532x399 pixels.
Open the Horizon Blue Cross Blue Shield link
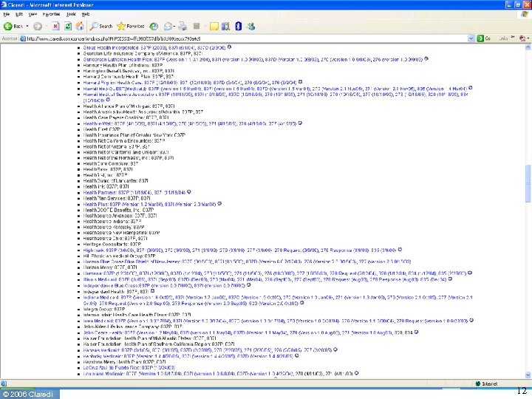247,262
